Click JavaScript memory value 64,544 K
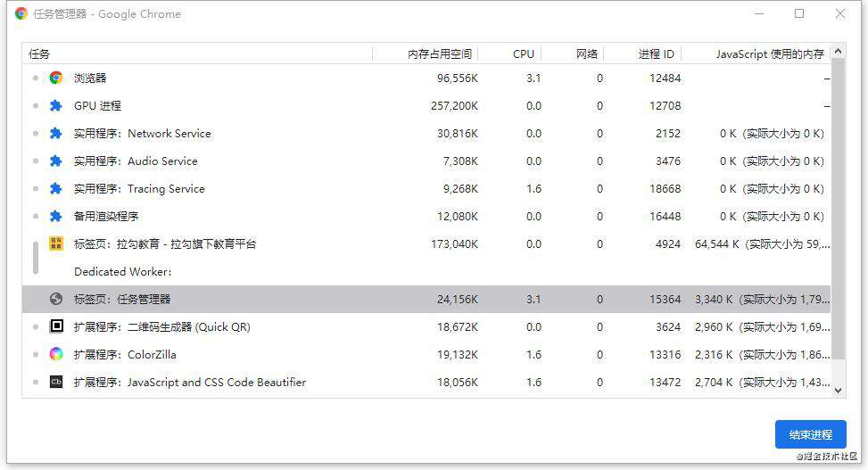This screenshot has width=868, height=470. (x=717, y=244)
